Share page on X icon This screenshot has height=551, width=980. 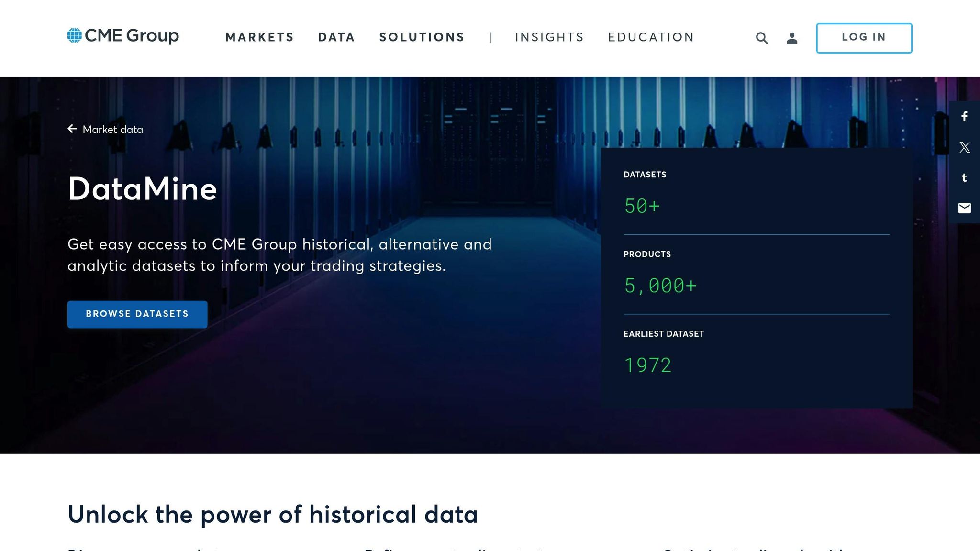(964, 147)
